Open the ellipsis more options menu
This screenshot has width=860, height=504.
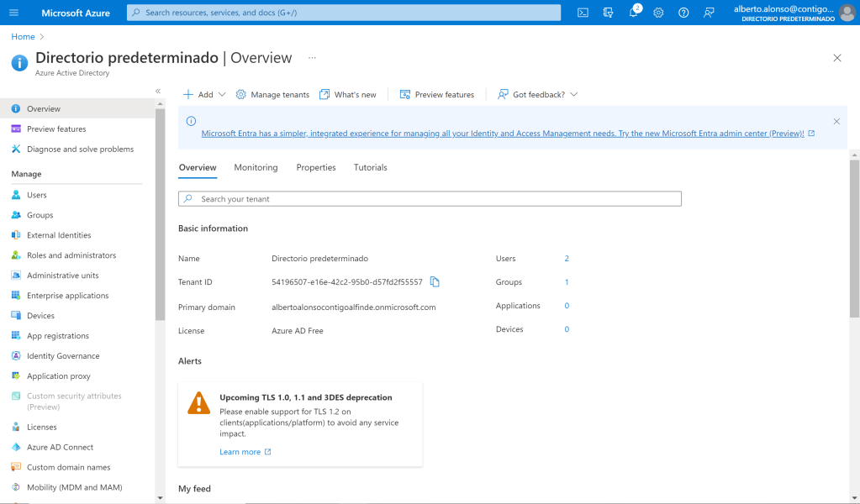pyautogui.click(x=312, y=58)
